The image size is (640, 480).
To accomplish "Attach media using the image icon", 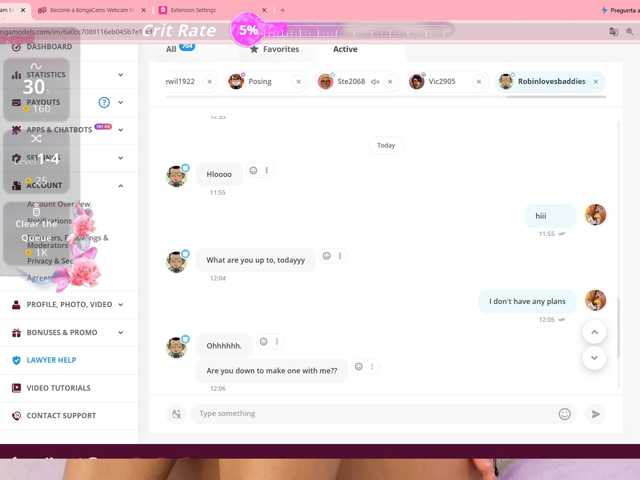I will pyautogui.click(x=176, y=414).
